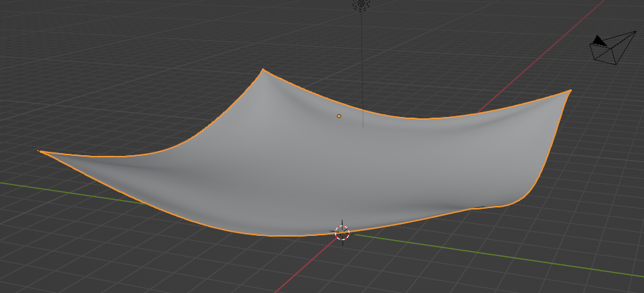
Task: Click the orange origin dot of the cloth
Action: pos(339,116)
